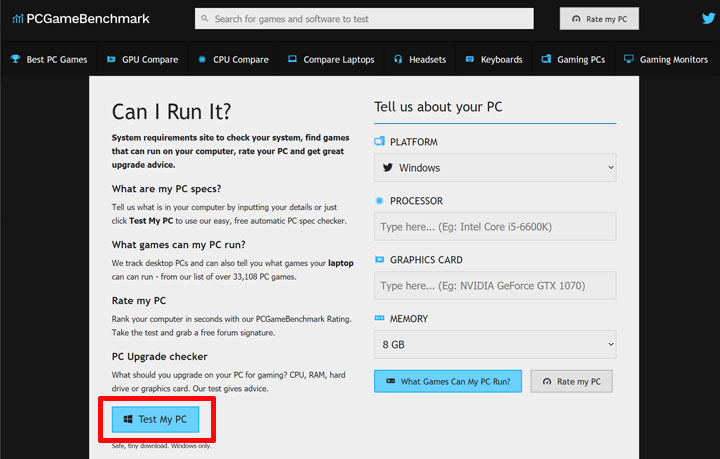Go to the Best PC Games page
Image resolution: width=720 pixels, height=459 pixels.
tap(57, 60)
